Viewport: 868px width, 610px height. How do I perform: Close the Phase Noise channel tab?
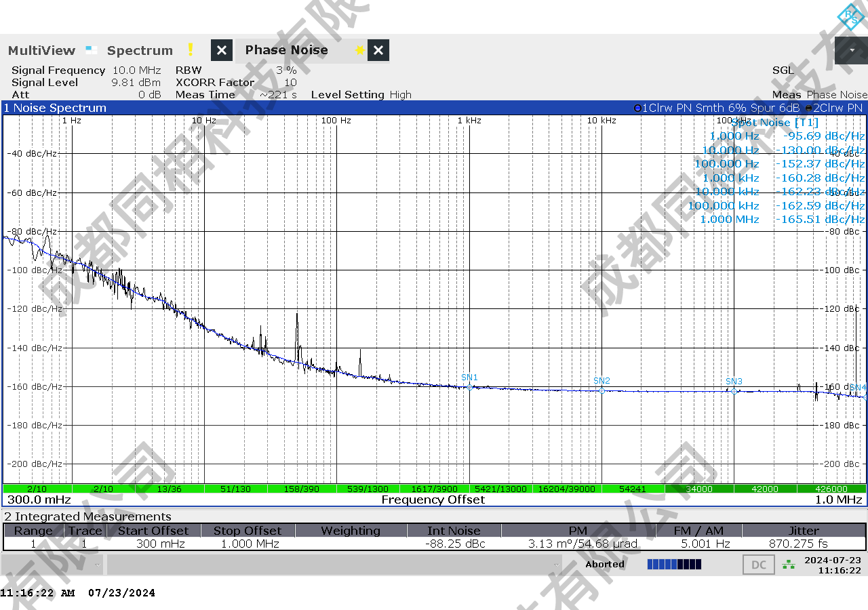[x=378, y=50]
